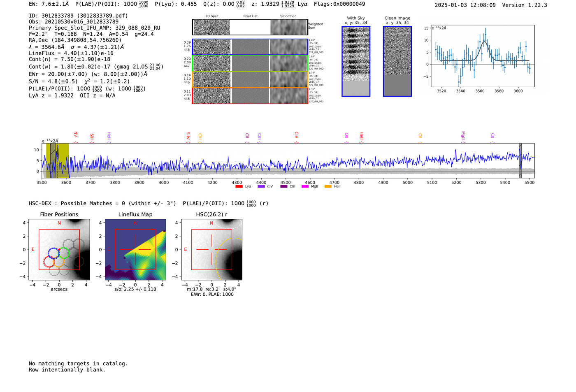Select the magenta OII line marker
This screenshot has height=392, width=576.
pos(346,137)
